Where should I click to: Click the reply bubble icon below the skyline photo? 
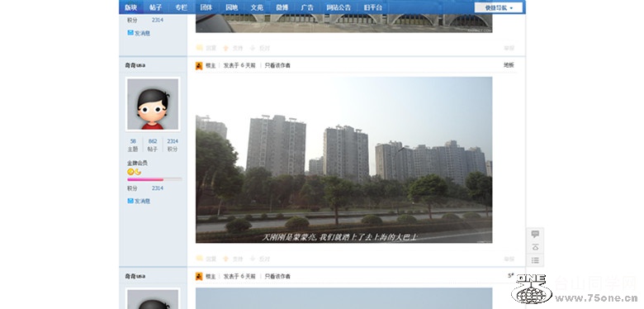pyautogui.click(x=199, y=259)
